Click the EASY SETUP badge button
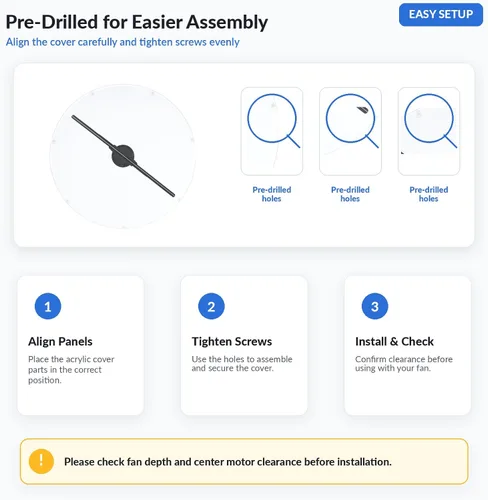Viewport: 488px width, 500px height. point(441,15)
